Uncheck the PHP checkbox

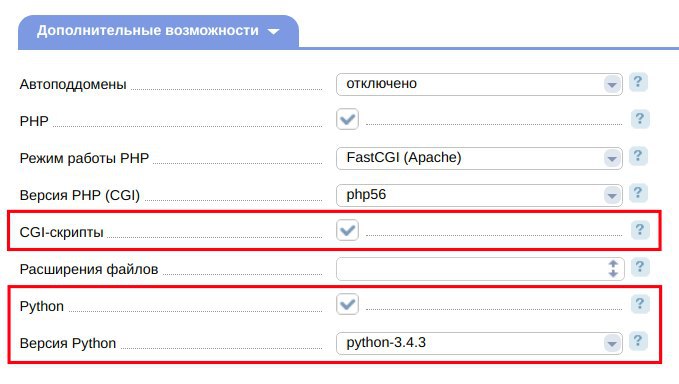click(x=347, y=119)
